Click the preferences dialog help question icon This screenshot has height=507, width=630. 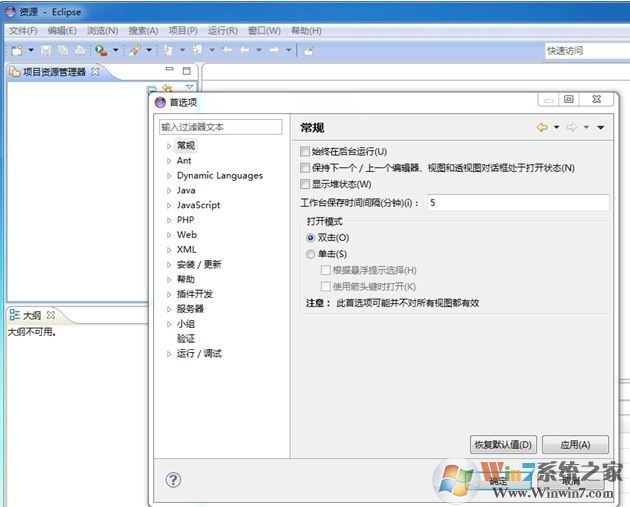tap(173, 480)
